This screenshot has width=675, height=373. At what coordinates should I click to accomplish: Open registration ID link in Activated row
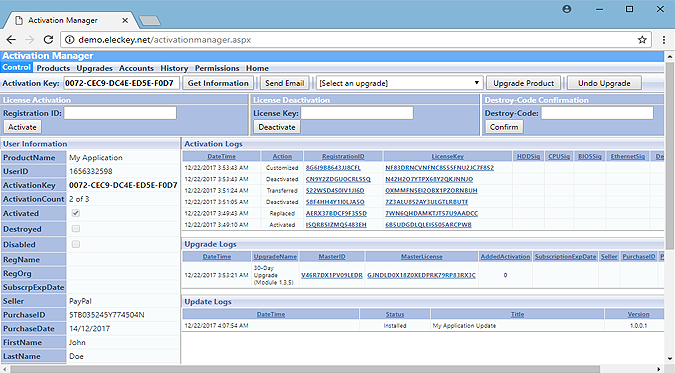click(336, 224)
